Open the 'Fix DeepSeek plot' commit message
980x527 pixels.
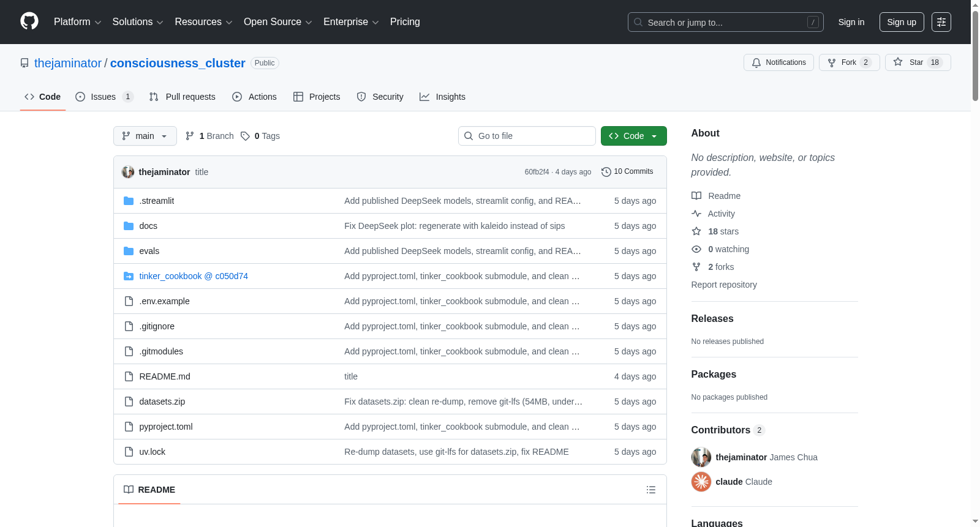[454, 226]
